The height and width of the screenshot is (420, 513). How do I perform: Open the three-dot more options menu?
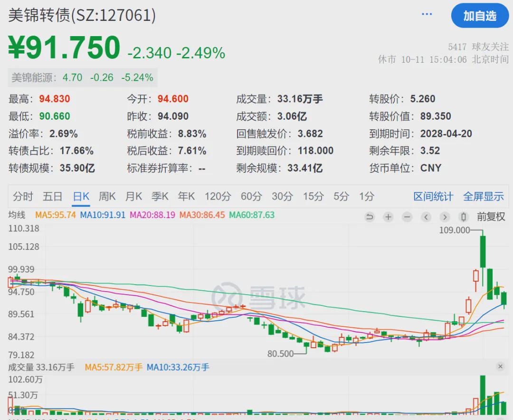click(427, 14)
